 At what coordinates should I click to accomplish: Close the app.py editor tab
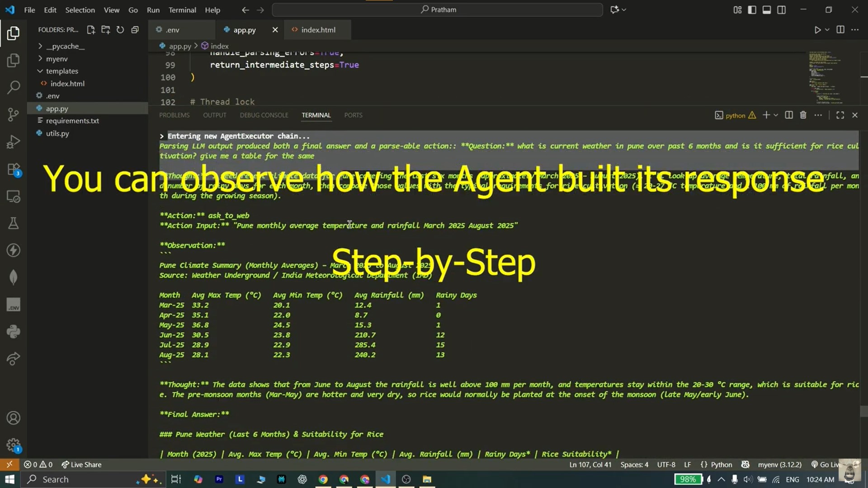tap(275, 30)
